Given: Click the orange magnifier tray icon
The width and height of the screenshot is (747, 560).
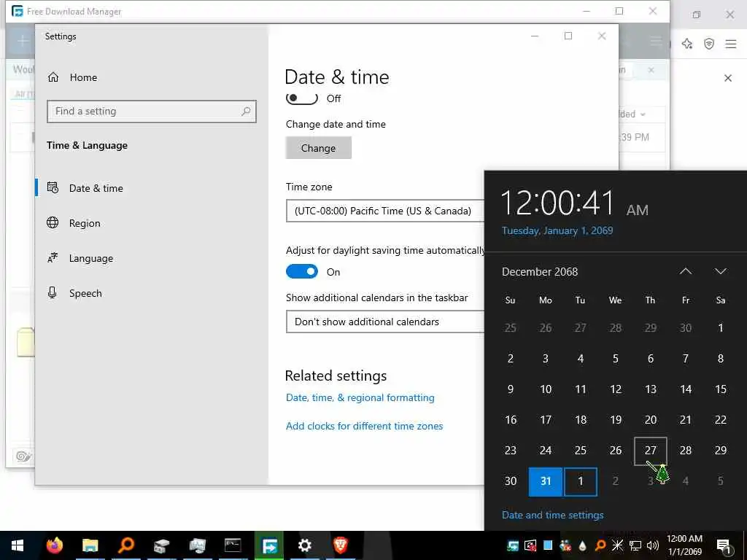Looking at the screenshot, I should coord(600,545).
